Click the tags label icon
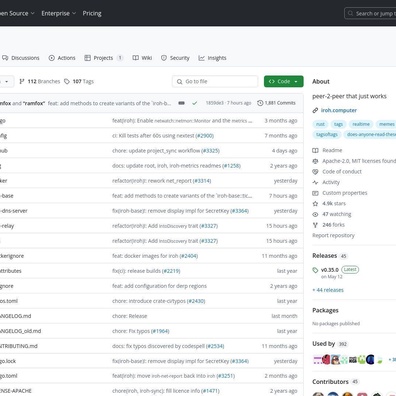396x396 pixels. [x=67, y=81]
